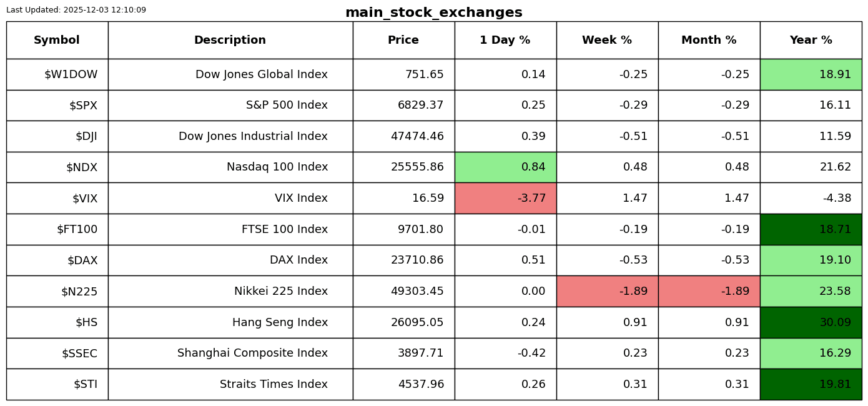This screenshot has width=868, height=406.
Task: Click the red Nikkei Week -1.89 cell
Action: coord(607,292)
